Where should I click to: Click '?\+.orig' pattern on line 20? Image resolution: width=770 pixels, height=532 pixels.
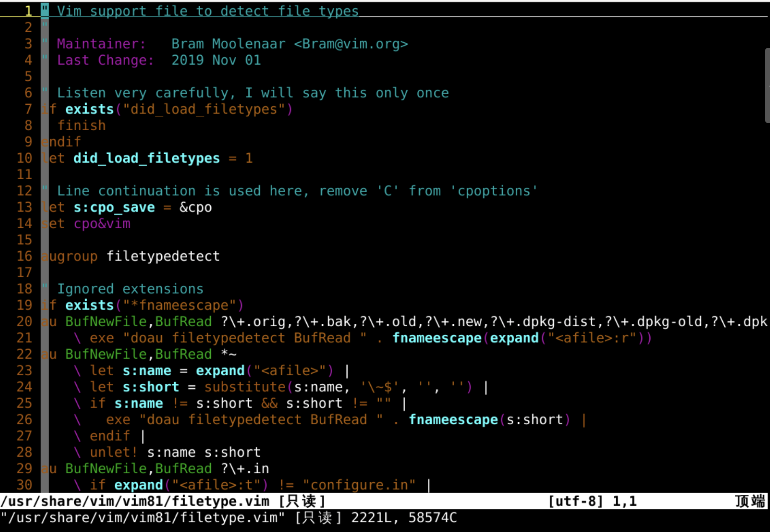[253, 322]
